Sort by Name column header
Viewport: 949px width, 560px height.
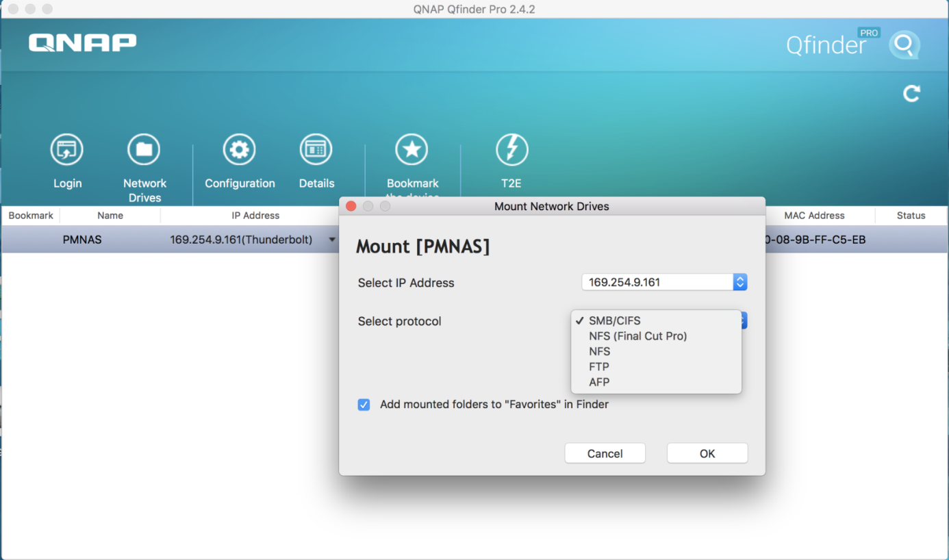point(110,215)
